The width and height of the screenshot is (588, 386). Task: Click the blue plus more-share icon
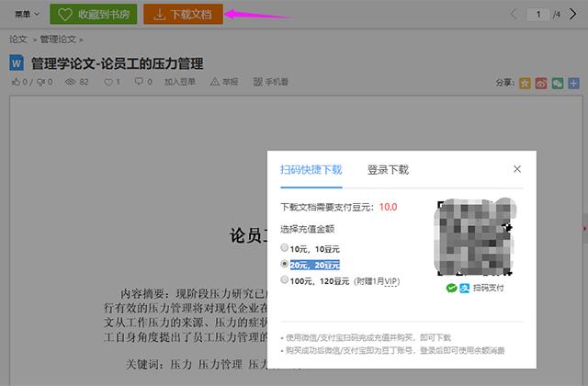[x=573, y=83]
